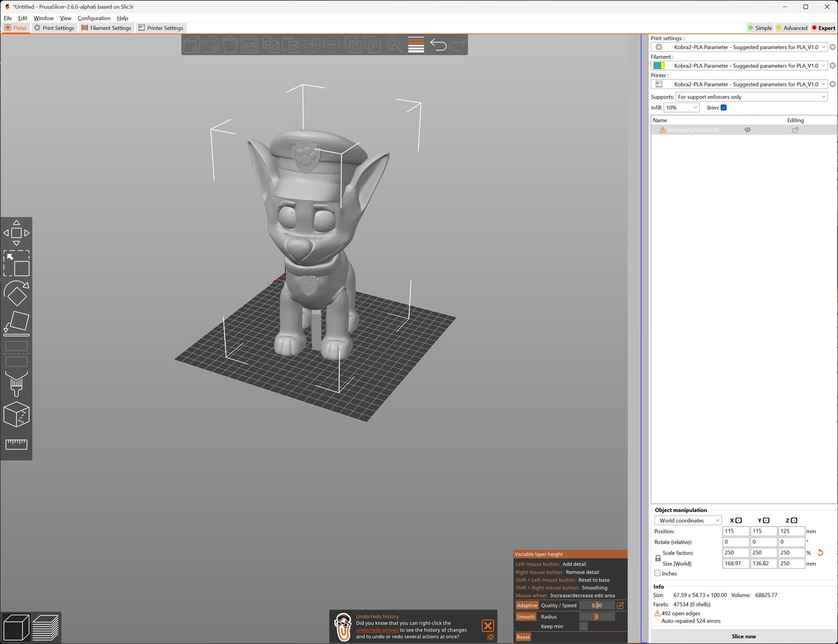The image size is (838, 644).
Task: Click the Split to parts icon
Action: coord(372,45)
